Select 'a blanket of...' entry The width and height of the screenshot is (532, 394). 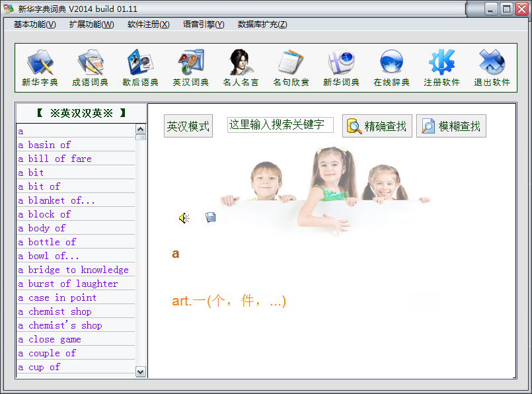[x=75, y=200]
